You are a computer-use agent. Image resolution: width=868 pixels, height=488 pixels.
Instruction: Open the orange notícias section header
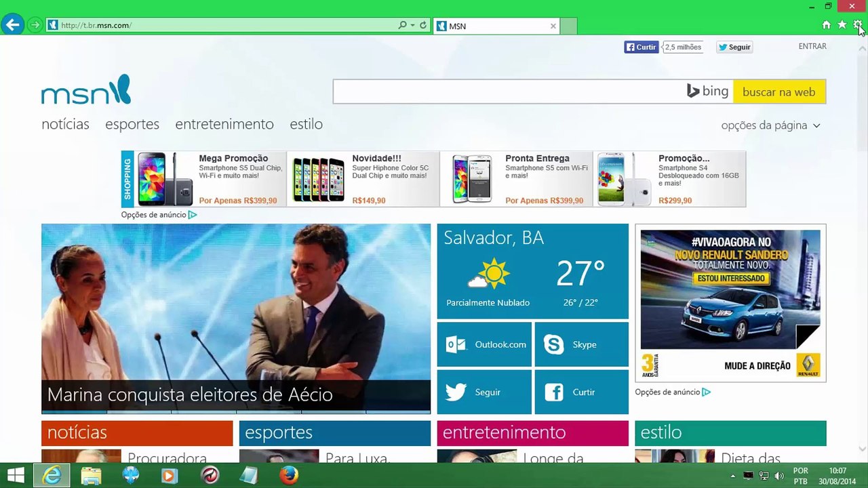(137, 432)
